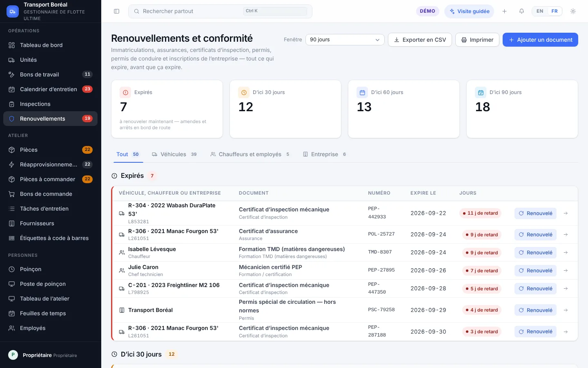The height and width of the screenshot is (368, 588).
Task: Select the Entreprise tab
Action: click(x=325, y=155)
